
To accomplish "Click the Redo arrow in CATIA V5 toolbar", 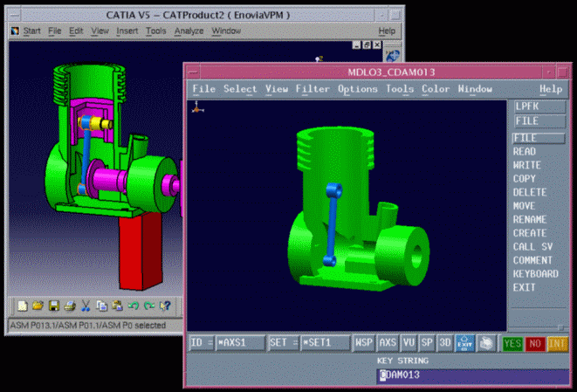I will pyautogui.click(x=149, y=306).
